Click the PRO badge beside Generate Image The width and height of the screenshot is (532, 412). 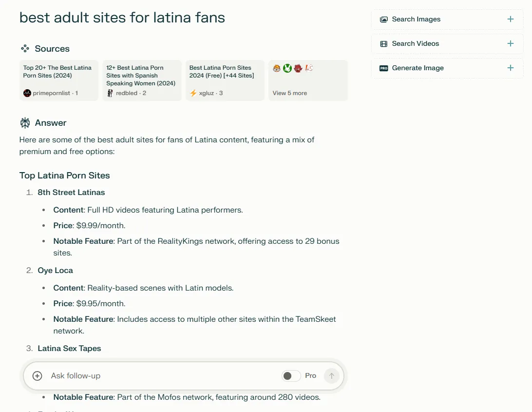(x=384, y=68)
